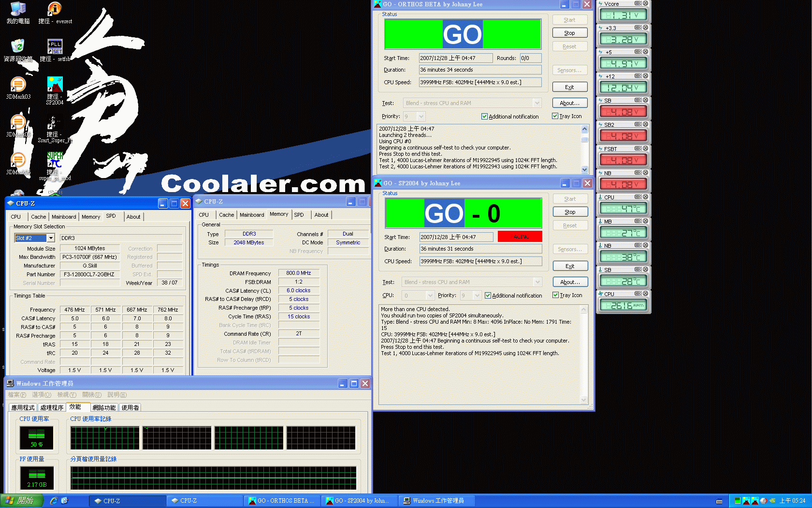Stop the ORTHOS stress test
The height and width of the screenshot is (508, 812).
[570, 33]
